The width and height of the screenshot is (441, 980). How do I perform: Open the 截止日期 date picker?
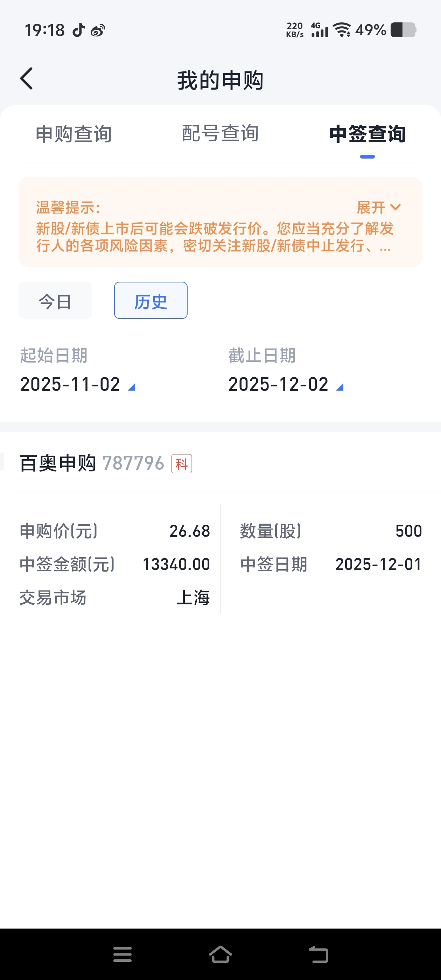(x=285, y=384)
